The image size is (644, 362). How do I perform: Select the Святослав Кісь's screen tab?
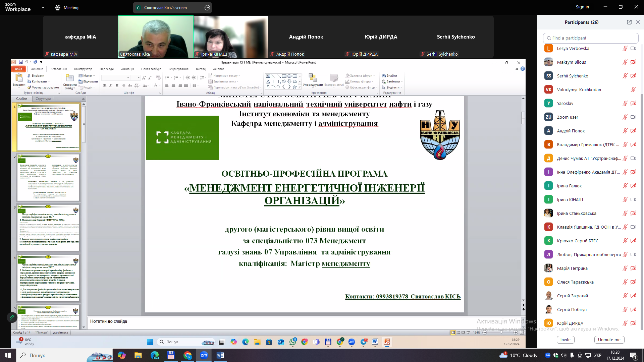166,8
